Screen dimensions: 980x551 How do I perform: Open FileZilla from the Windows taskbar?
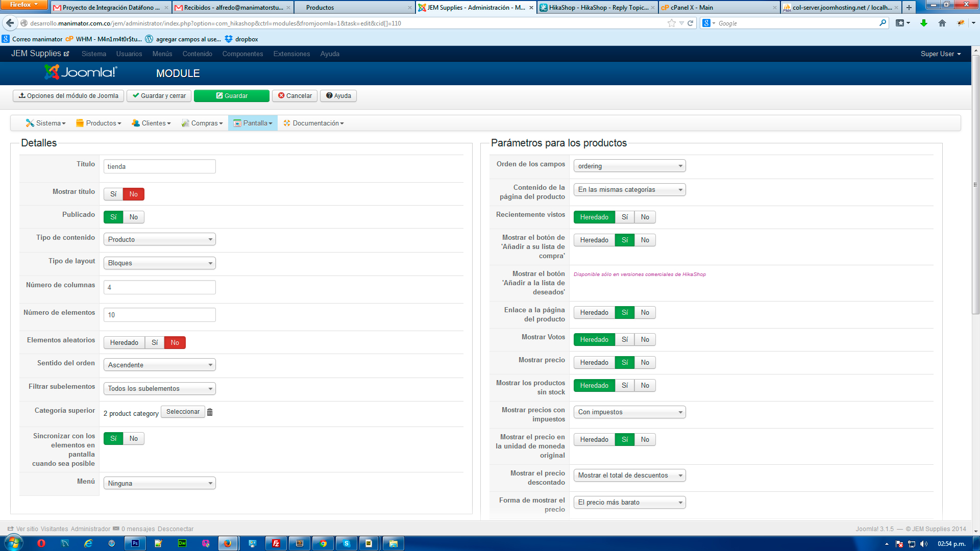pyautogui.click(x=276, y=543)
